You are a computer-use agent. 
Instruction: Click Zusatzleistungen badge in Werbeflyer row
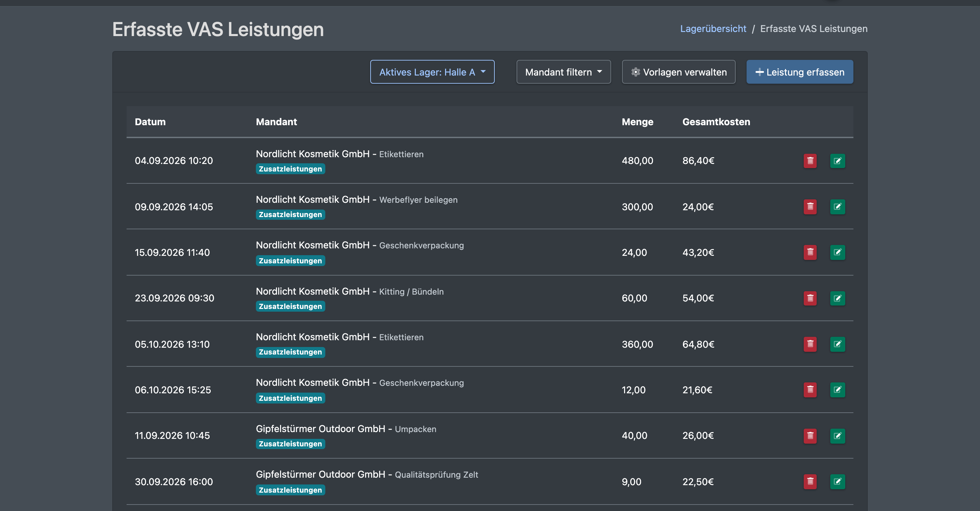pyautogui.click(x=290, y=215)
